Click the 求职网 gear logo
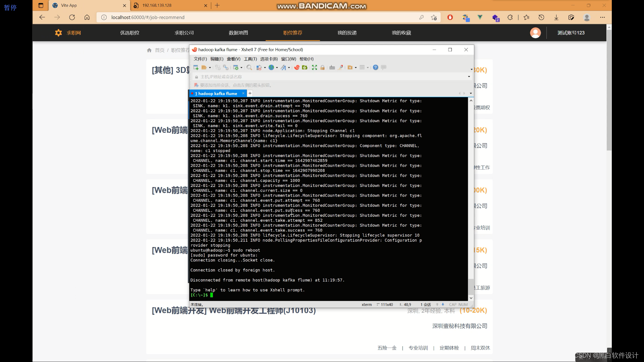 click(58, 33)
